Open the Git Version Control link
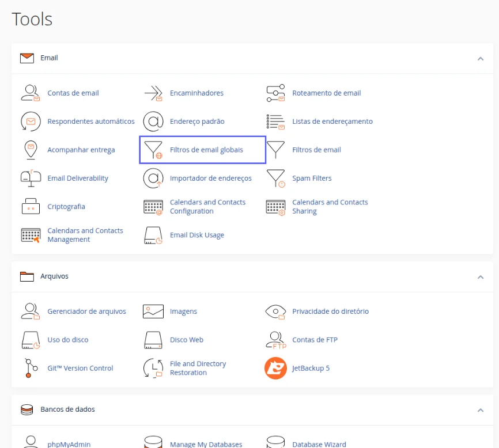 click(x=80, y=368)
